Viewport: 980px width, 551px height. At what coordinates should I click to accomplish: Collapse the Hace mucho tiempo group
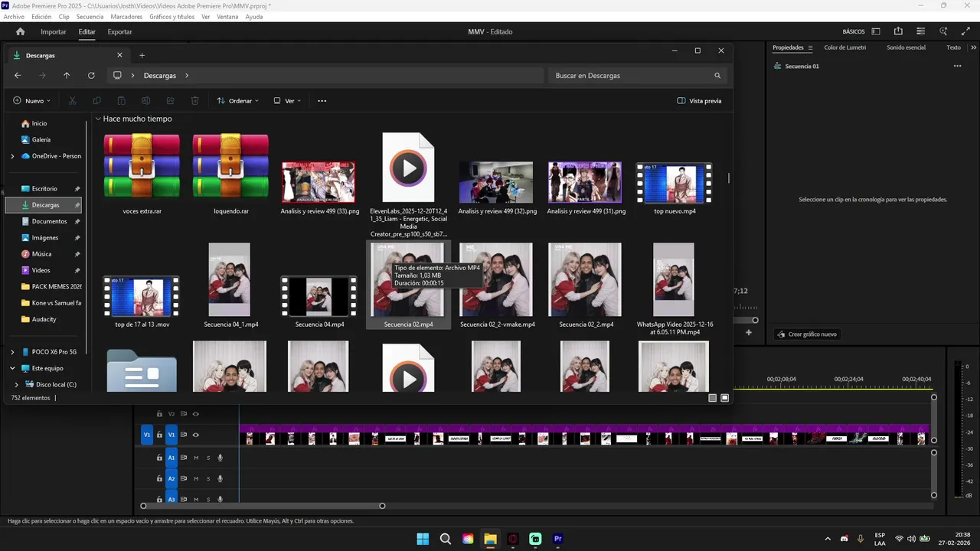98,119
